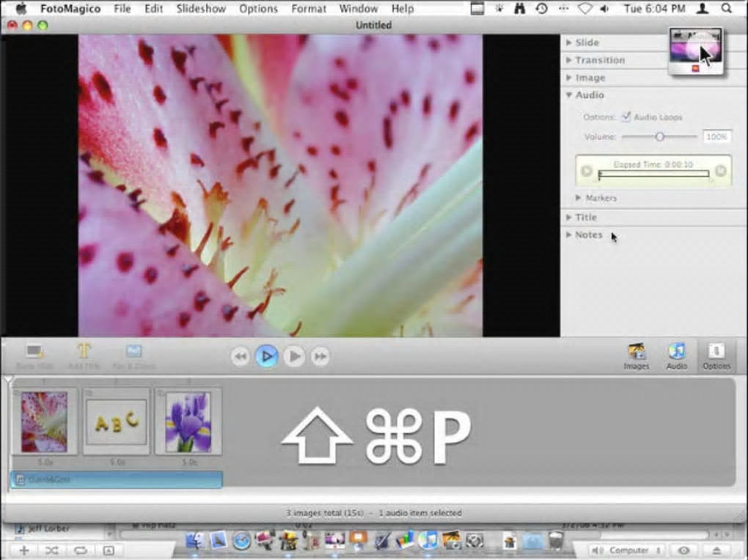Screen dimensions: 748x560
Task: Click right-side button in the Elapsed Time box
Action: click(x=721, y=171)
